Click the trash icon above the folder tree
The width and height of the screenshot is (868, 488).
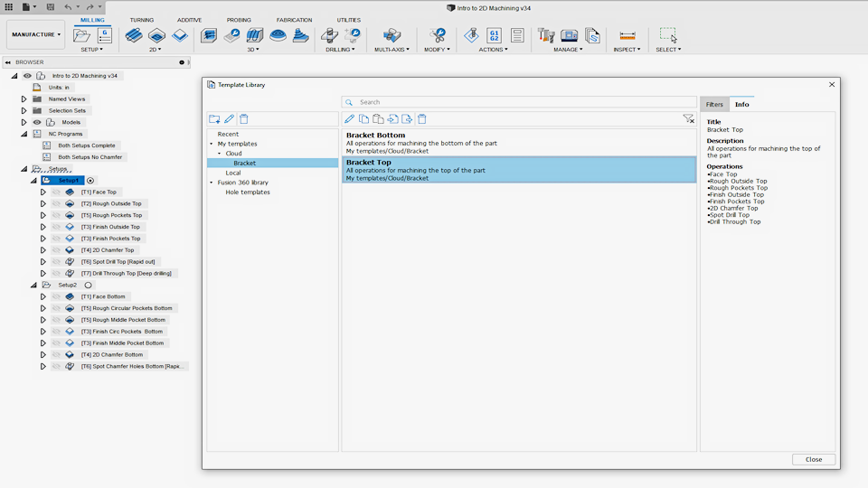(x=244, y=119)
